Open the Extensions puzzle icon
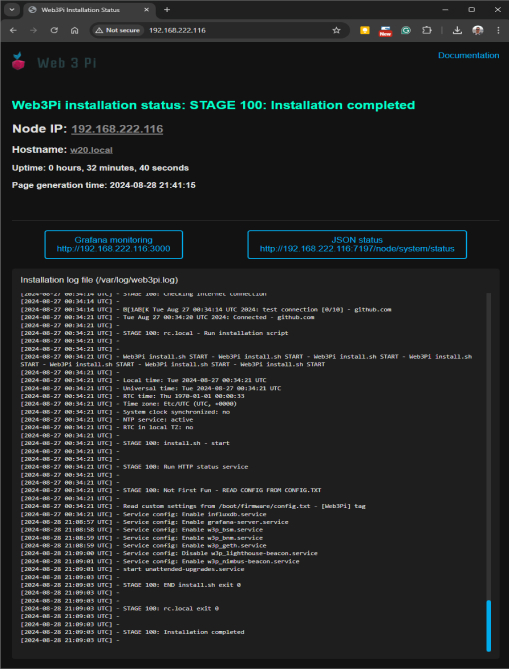 tap(427, 30)
